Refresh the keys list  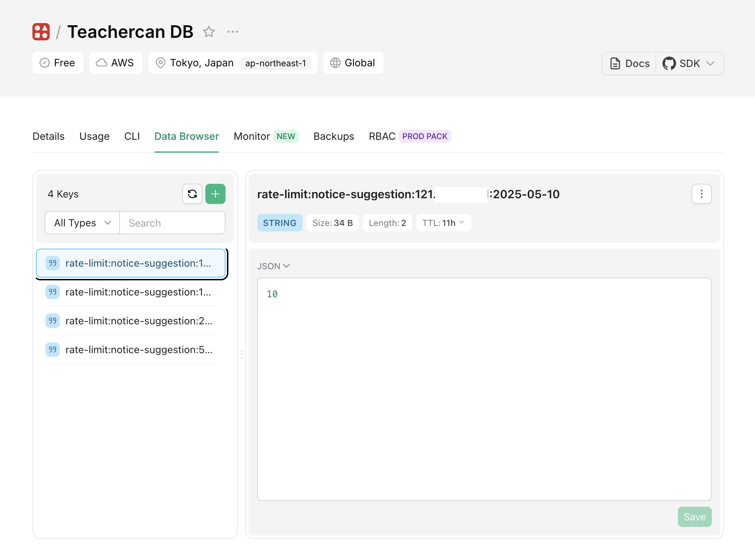(x=192, y=194)
